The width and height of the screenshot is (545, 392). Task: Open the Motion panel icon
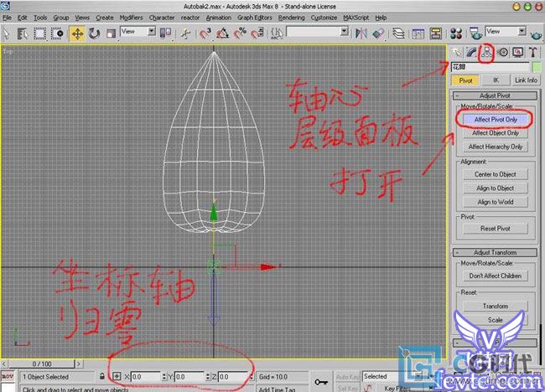coord(503,51)
